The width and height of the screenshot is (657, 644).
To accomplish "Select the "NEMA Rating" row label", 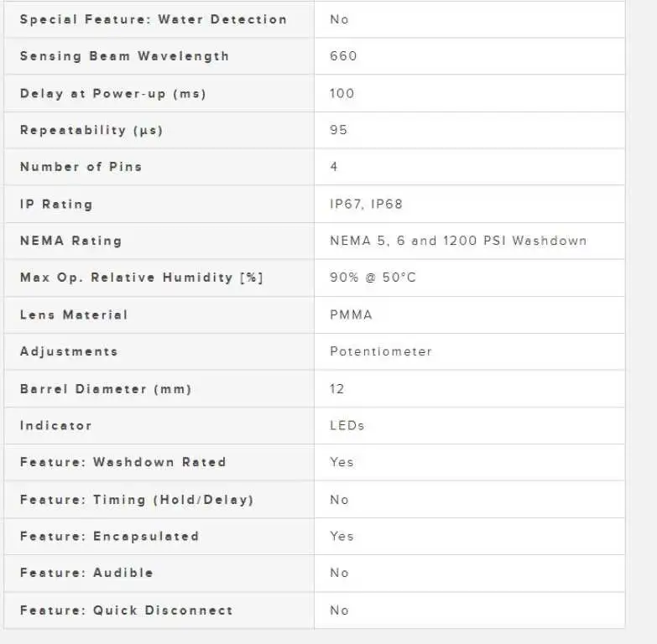I will pos(70,241).
